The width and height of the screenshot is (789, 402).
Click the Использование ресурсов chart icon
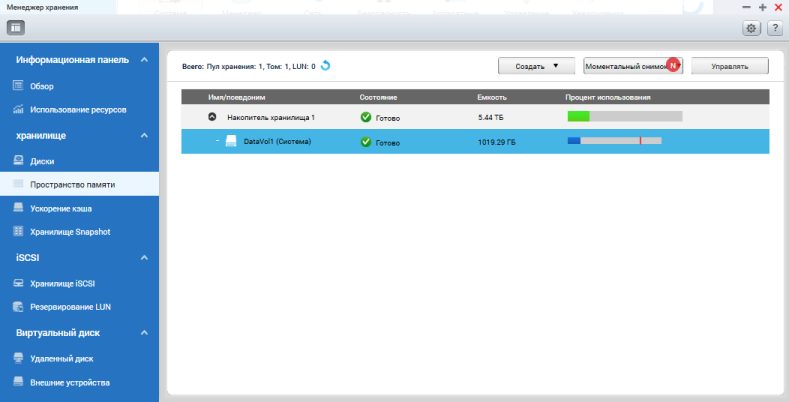(18, 109)
